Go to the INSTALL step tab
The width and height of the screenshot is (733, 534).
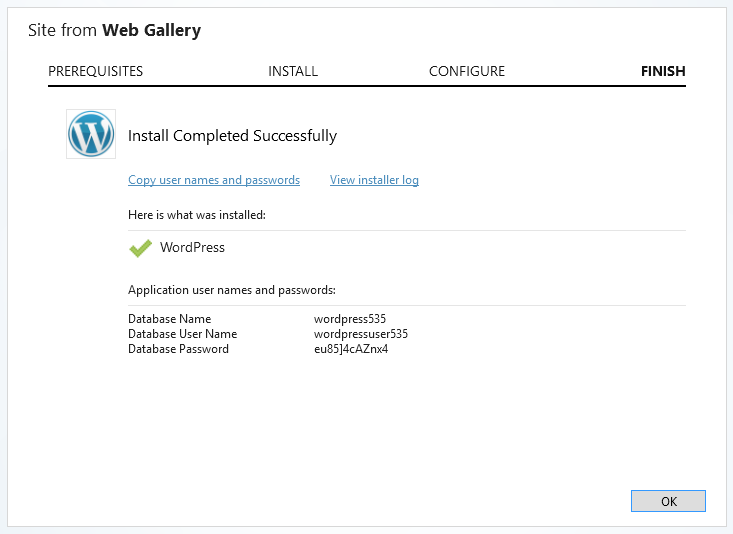coord(293,71)
